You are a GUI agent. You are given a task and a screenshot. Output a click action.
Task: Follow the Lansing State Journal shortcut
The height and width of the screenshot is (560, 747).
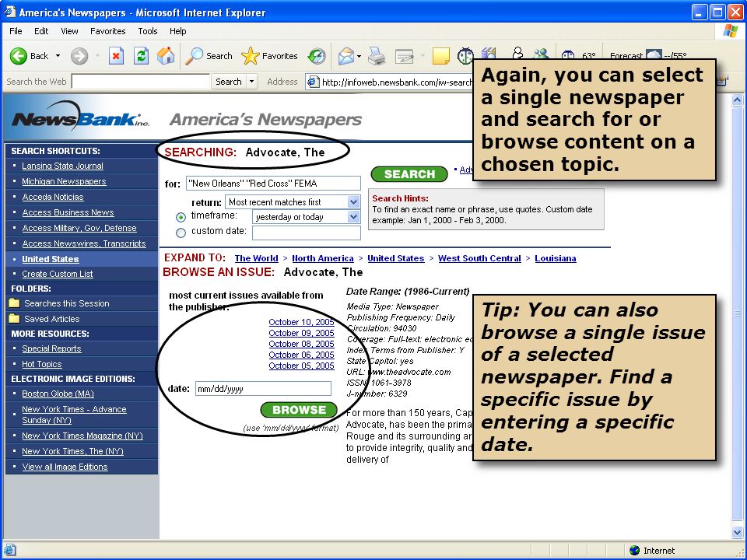pos(62,166)
